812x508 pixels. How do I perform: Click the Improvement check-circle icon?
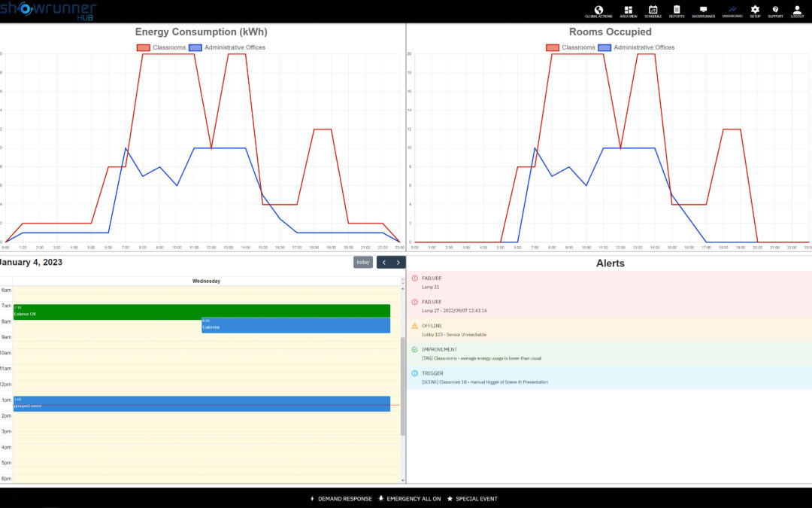414,349
